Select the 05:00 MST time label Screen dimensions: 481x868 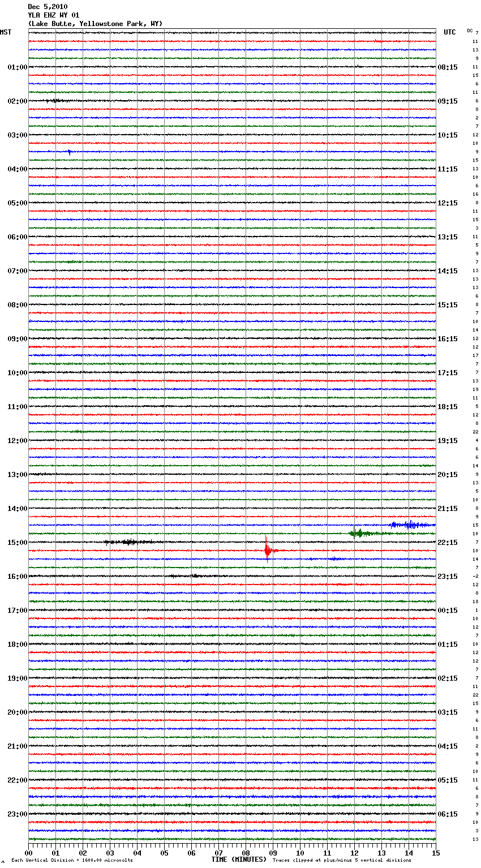click(18, 203)
